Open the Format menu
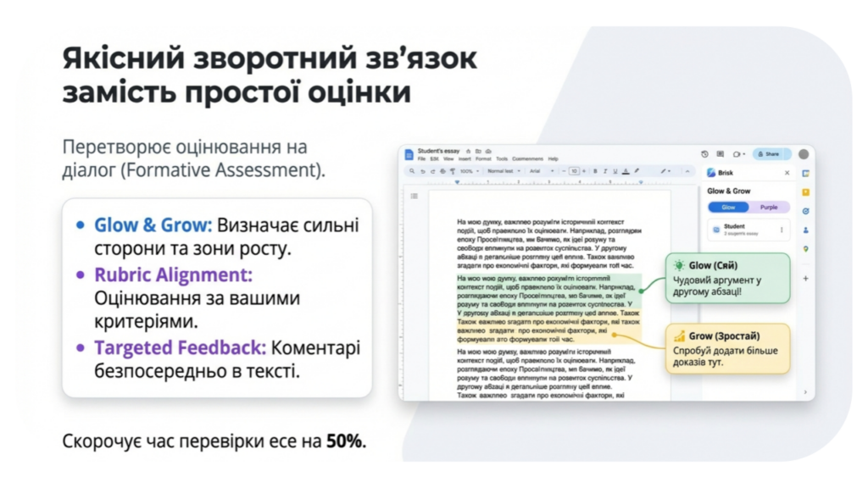This screenshot has width=868, height=488. pos(483,158)
